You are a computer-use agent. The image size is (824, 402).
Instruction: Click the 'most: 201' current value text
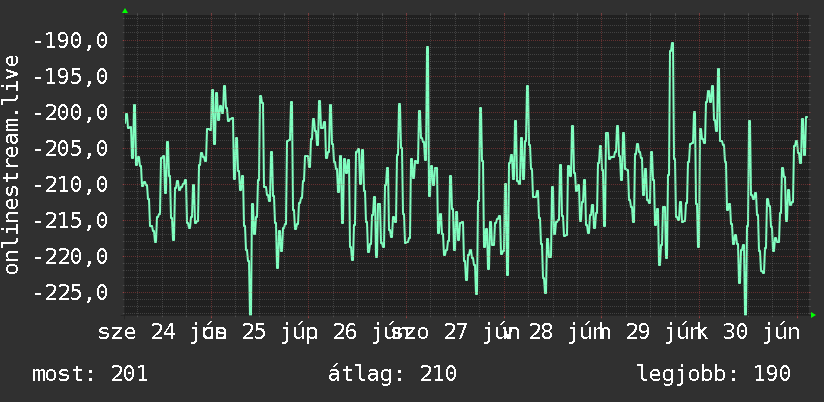90,374
